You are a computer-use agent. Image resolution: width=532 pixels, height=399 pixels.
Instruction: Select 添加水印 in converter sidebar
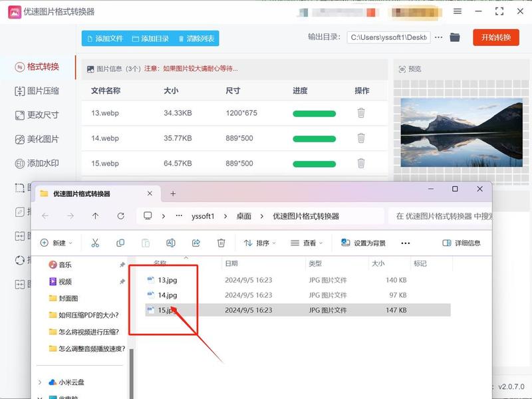tap(37, 163)
